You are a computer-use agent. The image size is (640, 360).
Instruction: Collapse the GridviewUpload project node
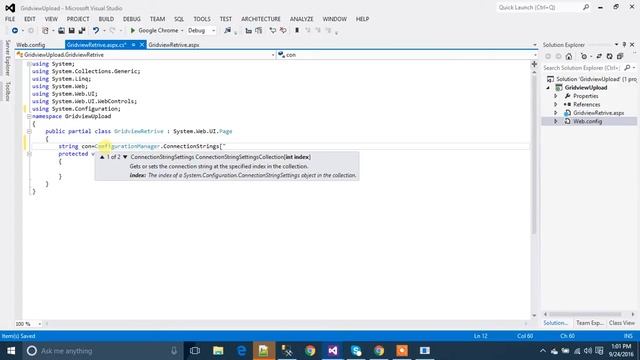coord(548,88)
